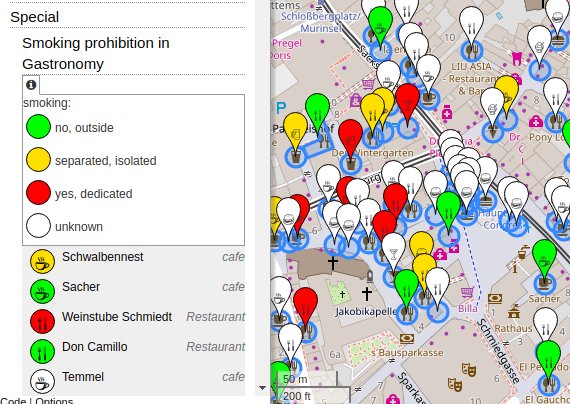The height and width of the screenshot is (404, 570).
Task: Click green cafe marker above Sacher label
Action: (x=544, y=256)
